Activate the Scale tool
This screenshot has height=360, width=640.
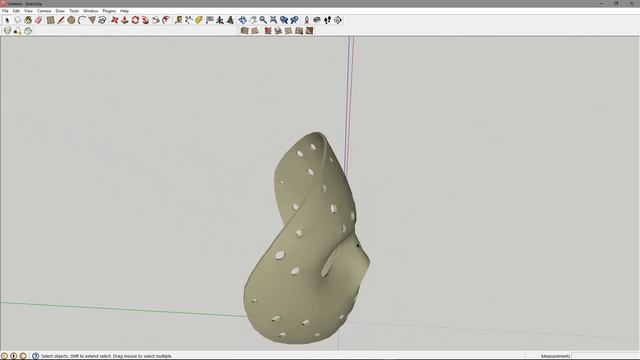[156, 20]
